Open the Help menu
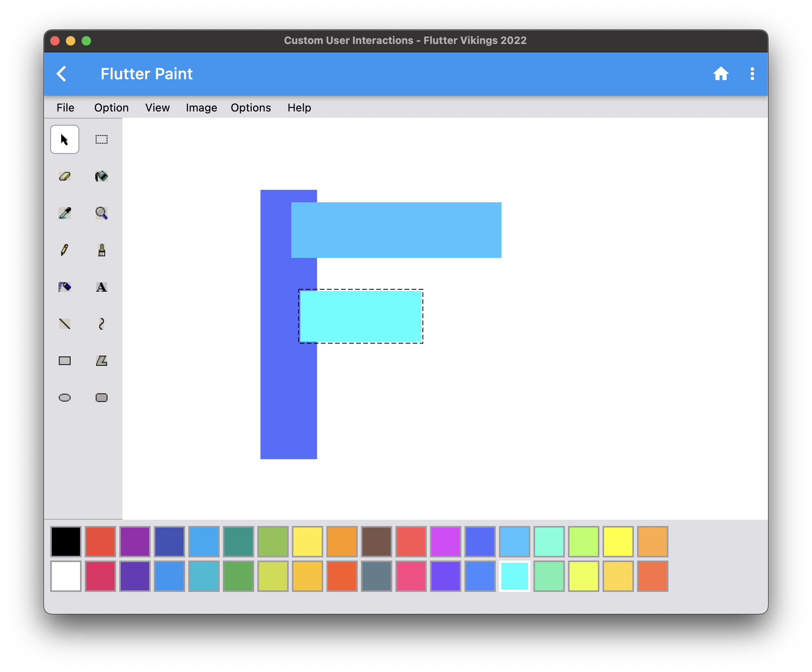The height and width of the screenshot is (672, 812). click(299, 108)
